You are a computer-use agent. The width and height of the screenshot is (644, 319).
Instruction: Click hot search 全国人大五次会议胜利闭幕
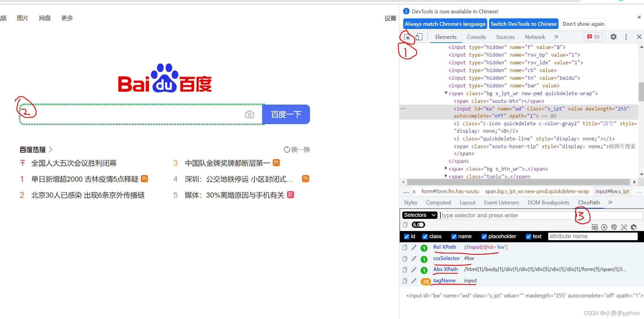point(74,163)
